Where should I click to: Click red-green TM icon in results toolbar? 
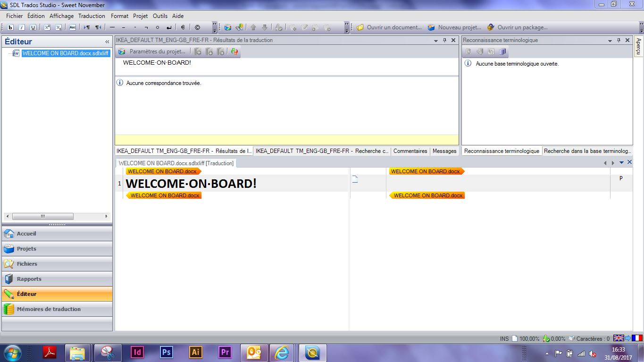pos(234,51)
